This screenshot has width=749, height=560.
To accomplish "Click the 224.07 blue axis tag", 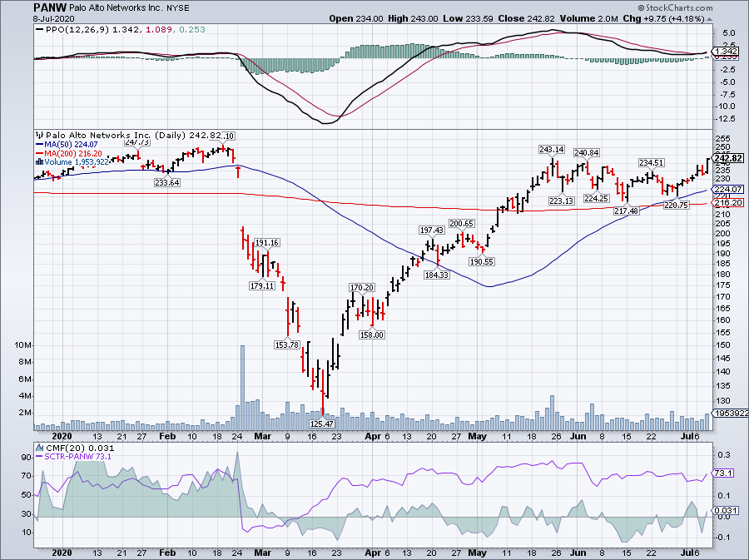I will [729, 189].
